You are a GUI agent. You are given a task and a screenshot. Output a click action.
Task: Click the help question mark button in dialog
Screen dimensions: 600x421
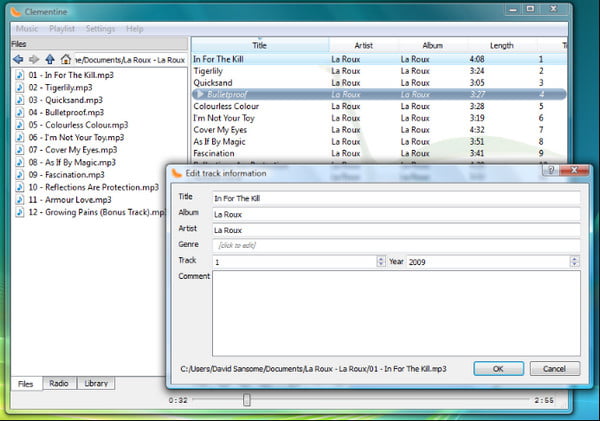click(x=551, y=170)
